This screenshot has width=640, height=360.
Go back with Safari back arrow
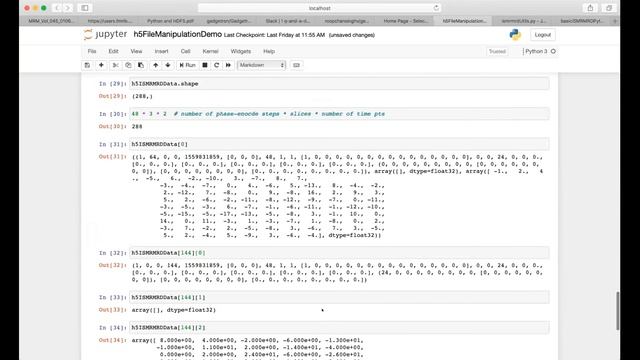tap(57, 8)
